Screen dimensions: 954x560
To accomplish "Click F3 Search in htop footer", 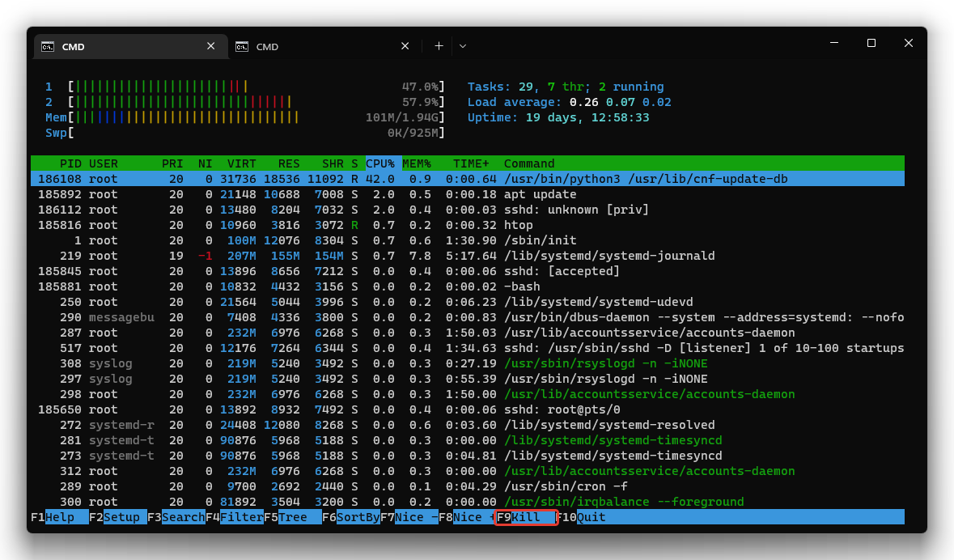I will 176,517.
